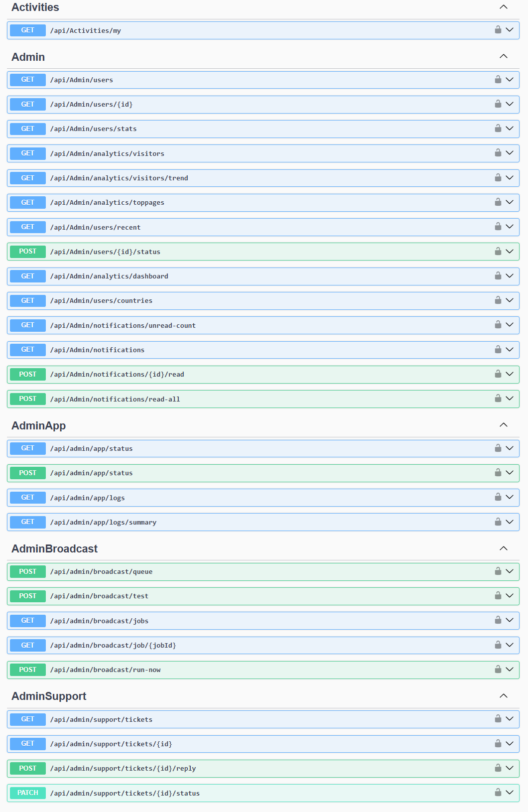
Task: Click the authorization lock for /api/Admin/users/stats
Action: tap(498, 129)
